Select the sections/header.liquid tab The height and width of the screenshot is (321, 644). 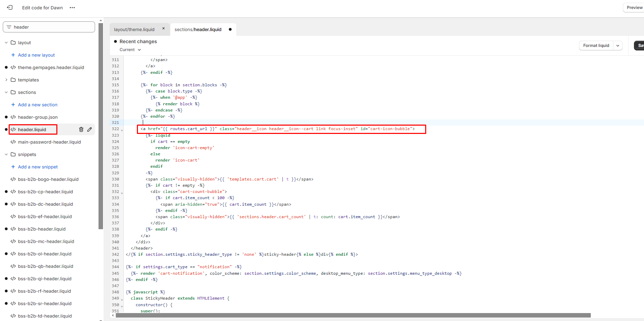click(198, 29)
